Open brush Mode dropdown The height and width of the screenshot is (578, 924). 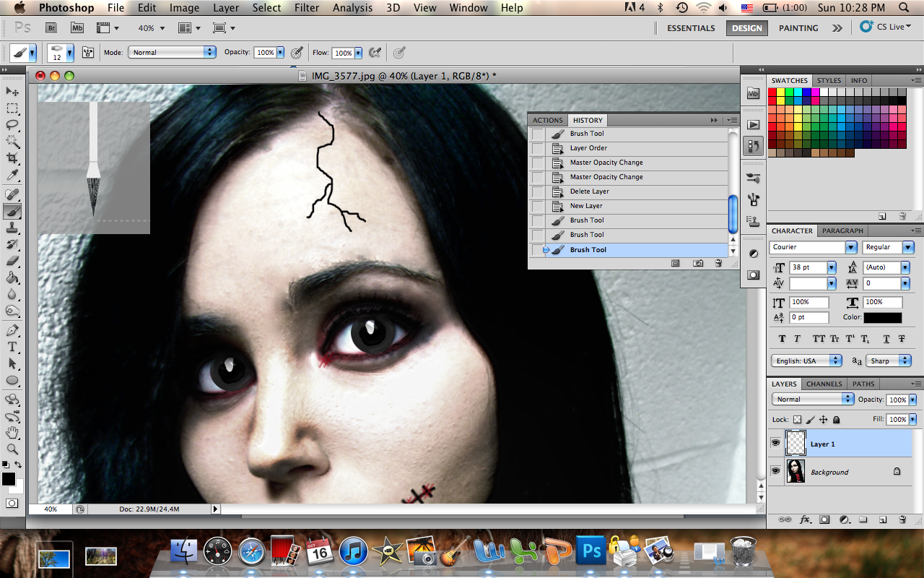pos(172,53)
